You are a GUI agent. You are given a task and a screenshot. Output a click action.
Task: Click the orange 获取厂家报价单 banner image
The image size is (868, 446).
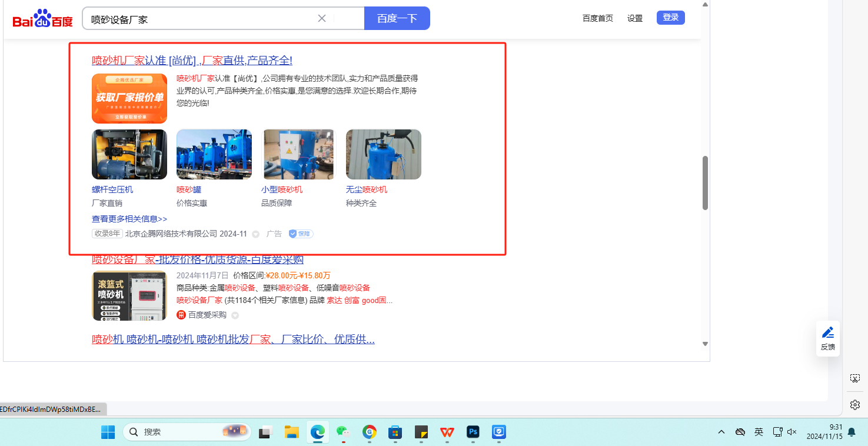pos(129,98)
